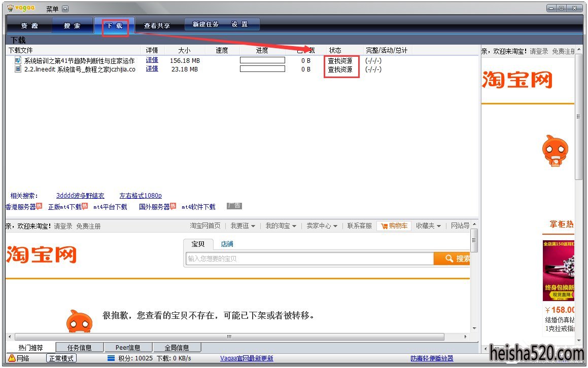Open the mt4平台下载 ad link
Image resolution: width=588 pixels, height=368 pixels.
tap(110, 207)
